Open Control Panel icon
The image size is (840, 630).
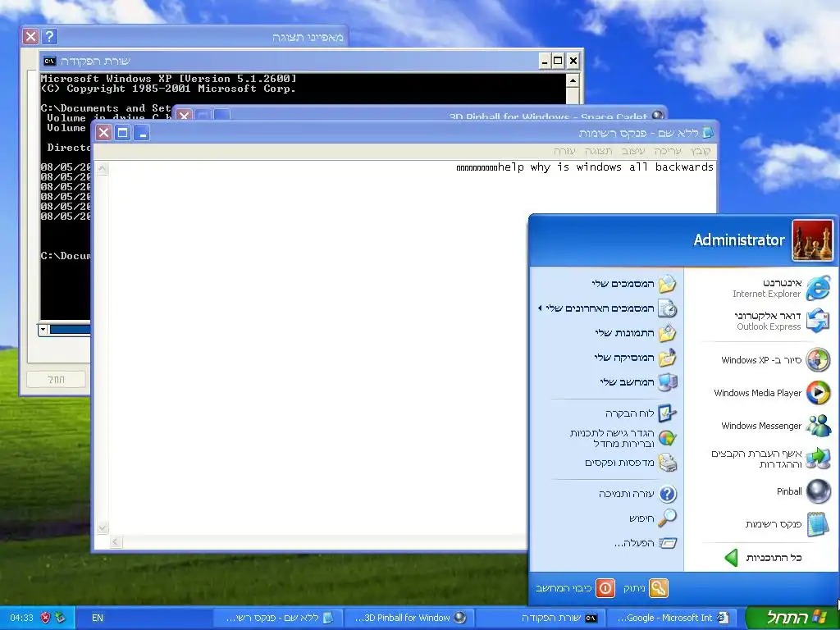pyautogui.click(x=668, y=413)
